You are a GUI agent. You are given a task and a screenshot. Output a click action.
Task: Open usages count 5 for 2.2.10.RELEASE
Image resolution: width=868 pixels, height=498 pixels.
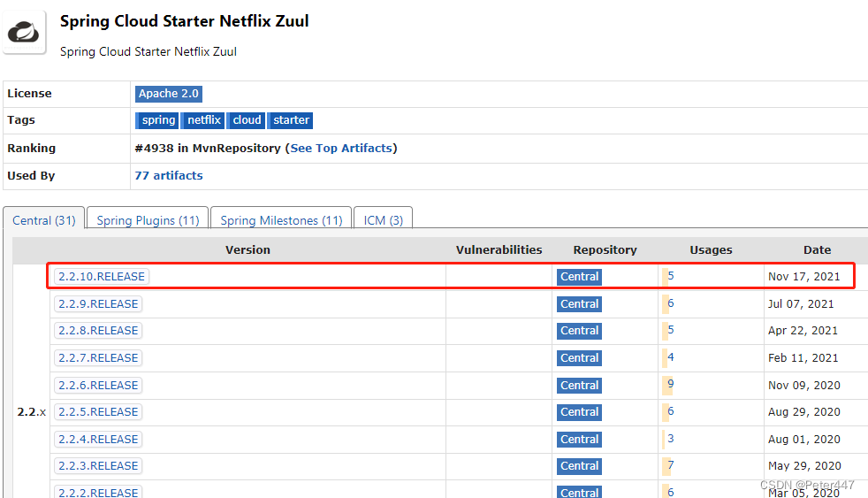click(670, 275)
